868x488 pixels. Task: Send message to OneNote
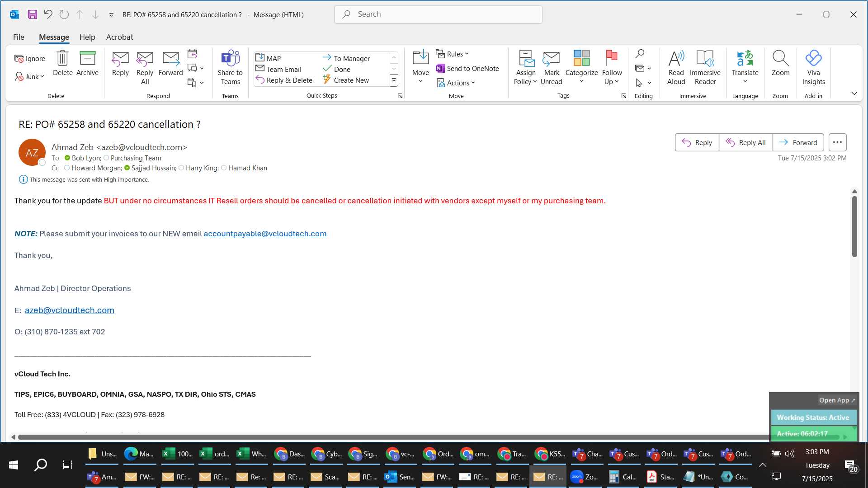point(467,69)
